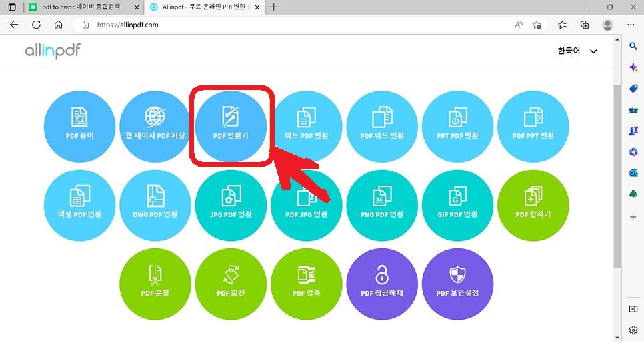Open a new browser tab

pos(274,7)
